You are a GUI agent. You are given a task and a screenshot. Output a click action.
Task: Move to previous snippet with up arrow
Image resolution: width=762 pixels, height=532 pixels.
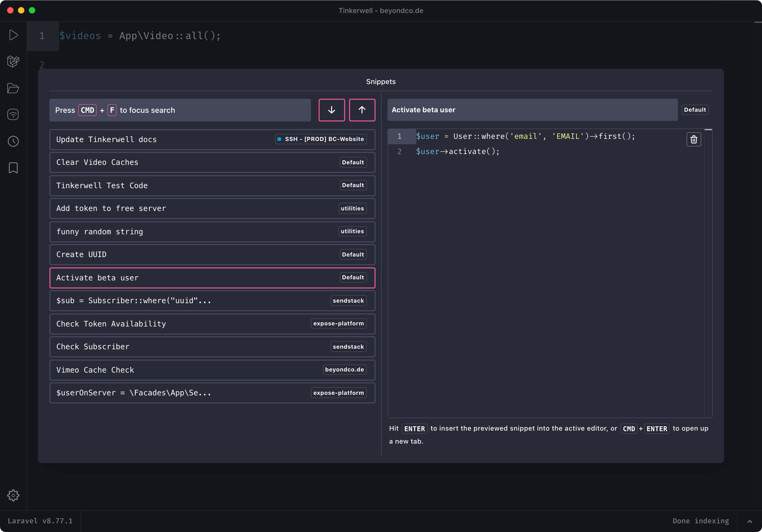click(362, 110)
